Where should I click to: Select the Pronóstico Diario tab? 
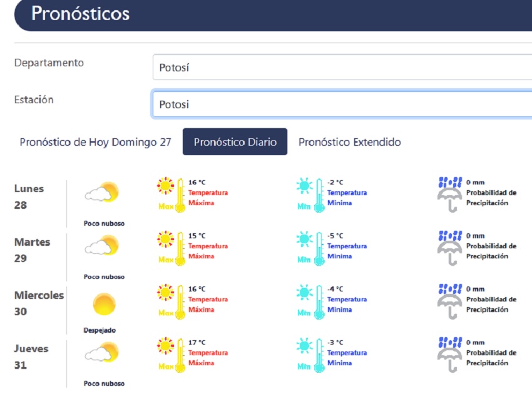pos(235,142)
